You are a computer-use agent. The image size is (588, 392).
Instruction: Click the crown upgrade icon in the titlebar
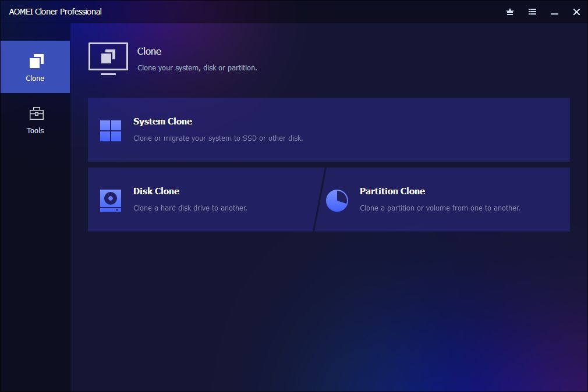tap(509, 12)
